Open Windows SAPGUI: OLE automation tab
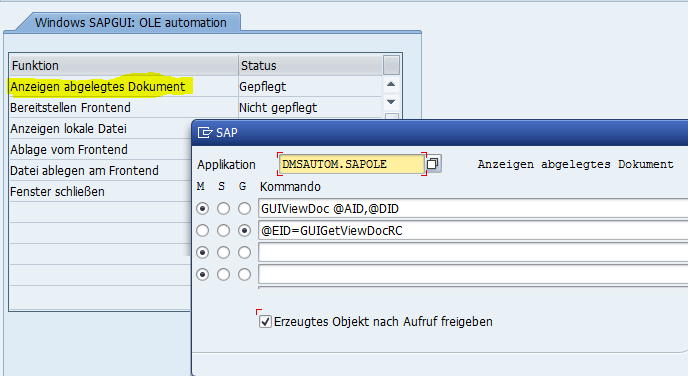The width and height of the screenshot is (688, 376). (x=130, y=22)
